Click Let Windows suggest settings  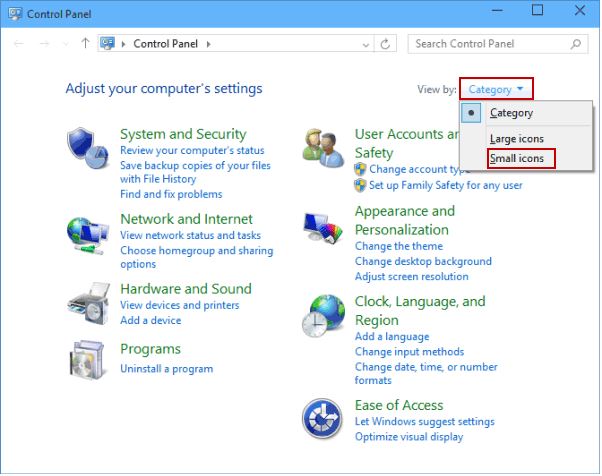pyautogui.click(x=425, y=421)
